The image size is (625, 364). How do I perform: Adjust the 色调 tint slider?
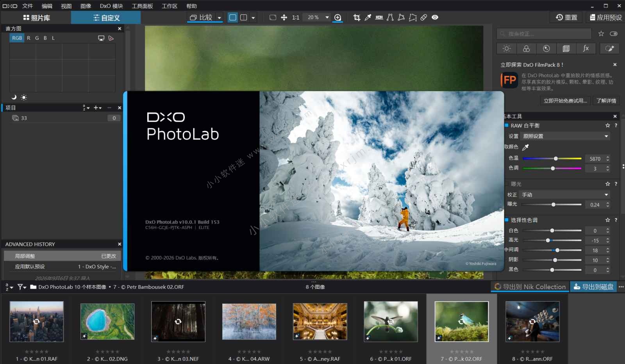tap(552, 169)
